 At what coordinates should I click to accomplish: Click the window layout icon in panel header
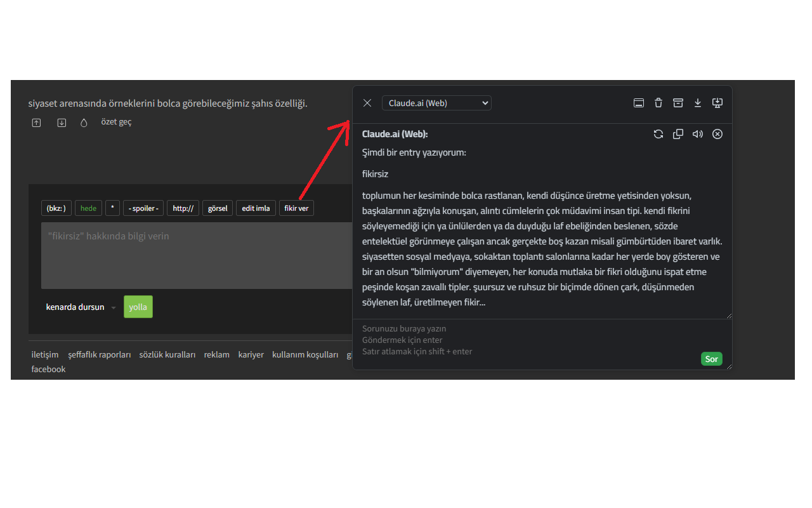[x=639, y=103]
